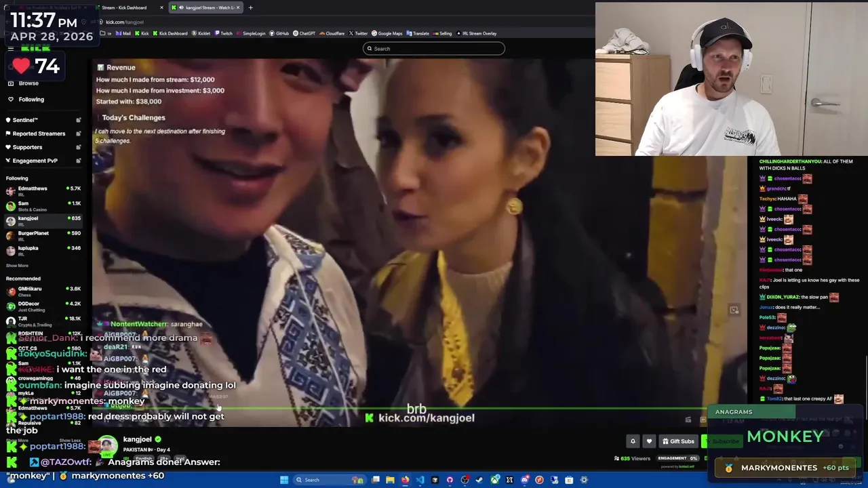Open DDDecor recommended channel
The width and height of the screenshot is (868, 488).
(x=43, y=306)
